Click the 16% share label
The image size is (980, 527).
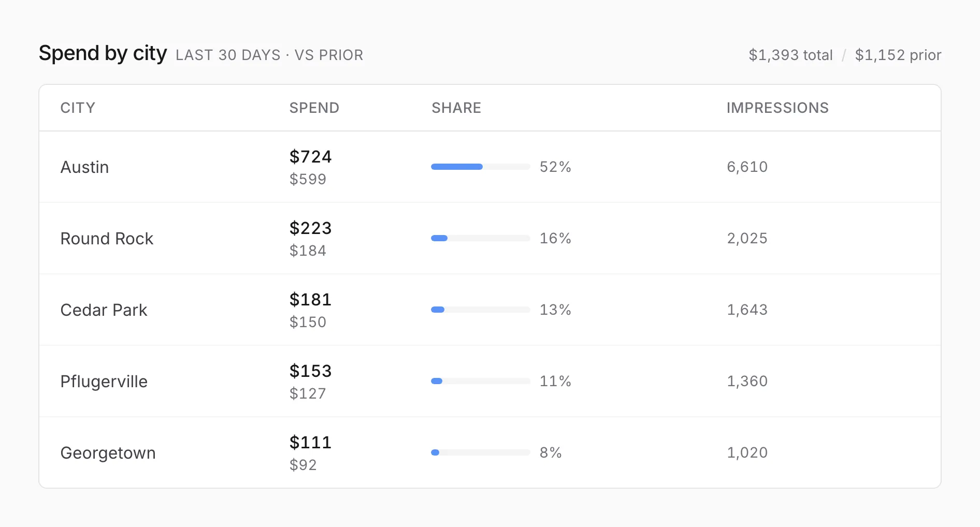555,238
